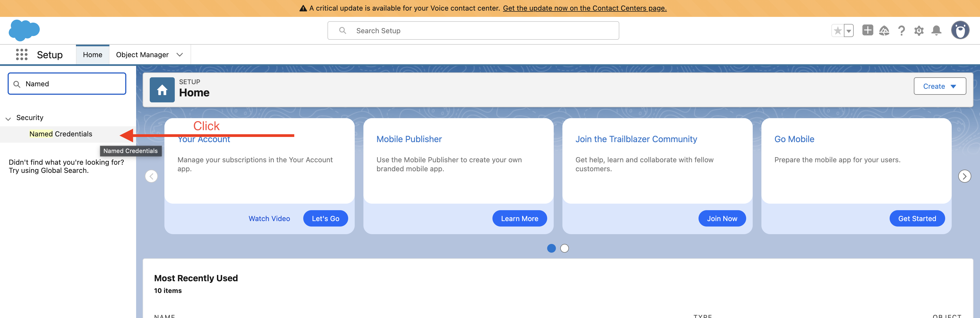Open the user profile avatar
The width and height of the screenshot is (980, 318).
960,30
